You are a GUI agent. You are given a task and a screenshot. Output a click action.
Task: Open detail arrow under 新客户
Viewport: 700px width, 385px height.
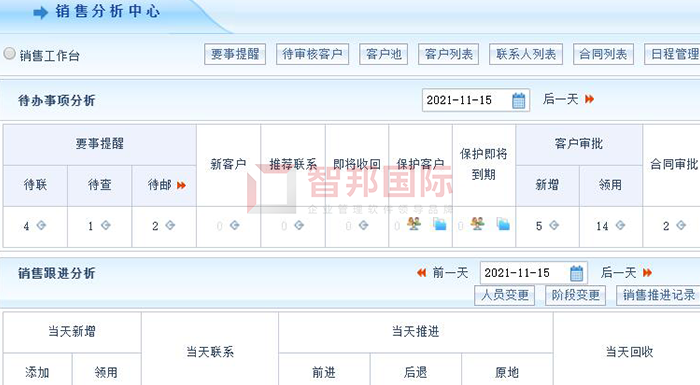coord(234,226)
